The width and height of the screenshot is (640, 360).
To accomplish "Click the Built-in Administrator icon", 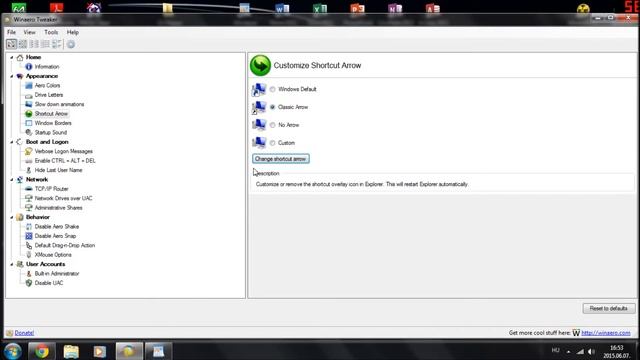I will tap(29, 273).
